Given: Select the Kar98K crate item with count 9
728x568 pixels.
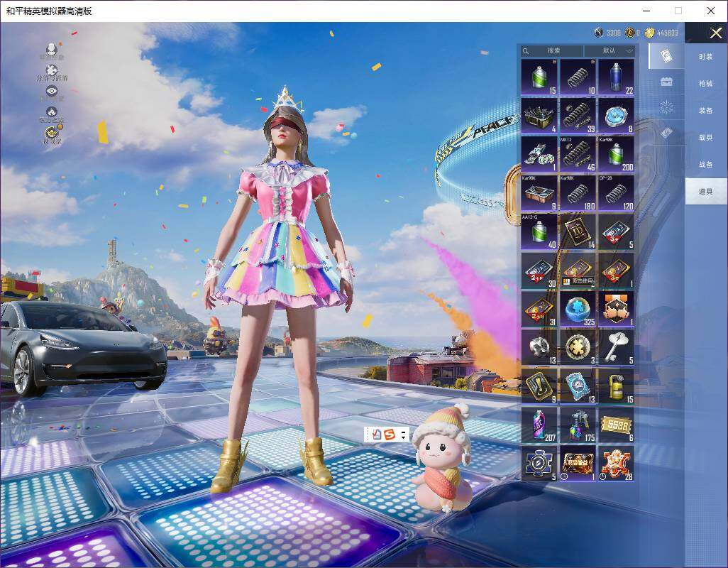Looking at the screenshot, I should click(539, 193).
